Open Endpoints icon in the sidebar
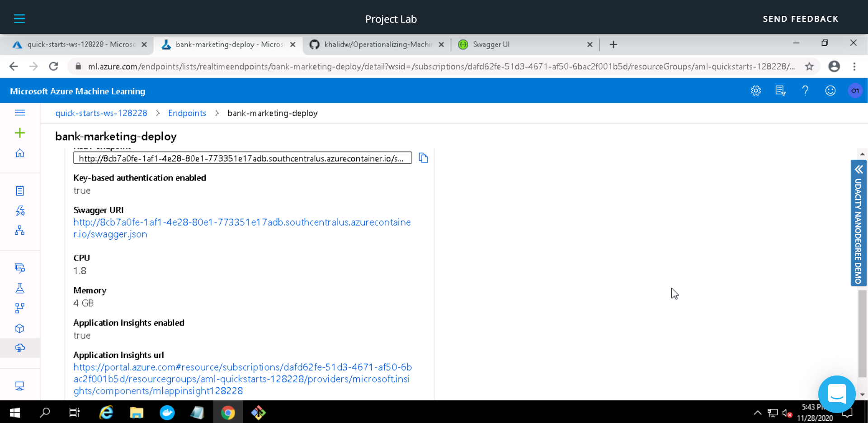Viewport: 868px width, 423px height. coord(20,348)
